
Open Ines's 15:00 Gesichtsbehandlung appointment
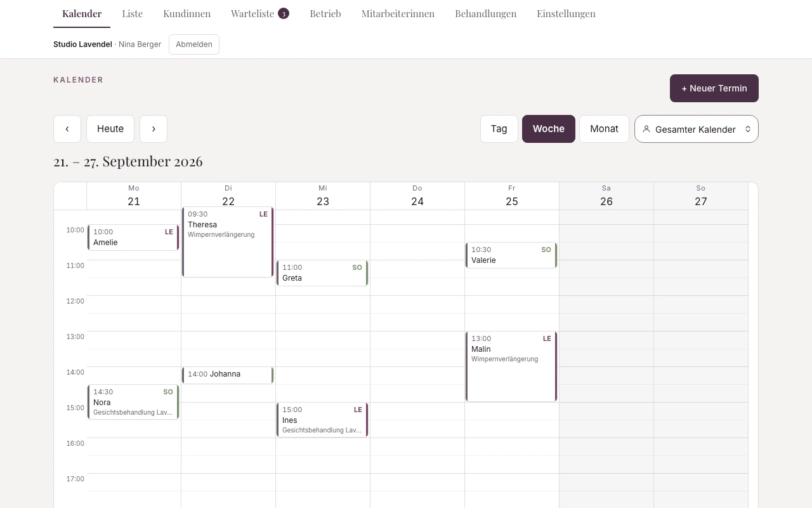322,420
